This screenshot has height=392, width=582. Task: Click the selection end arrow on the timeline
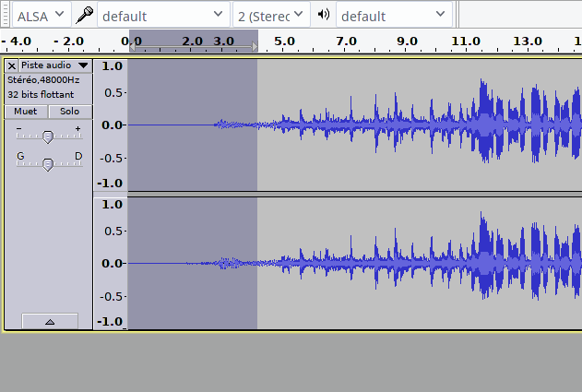pyautogui.click(x=255, y=47)
